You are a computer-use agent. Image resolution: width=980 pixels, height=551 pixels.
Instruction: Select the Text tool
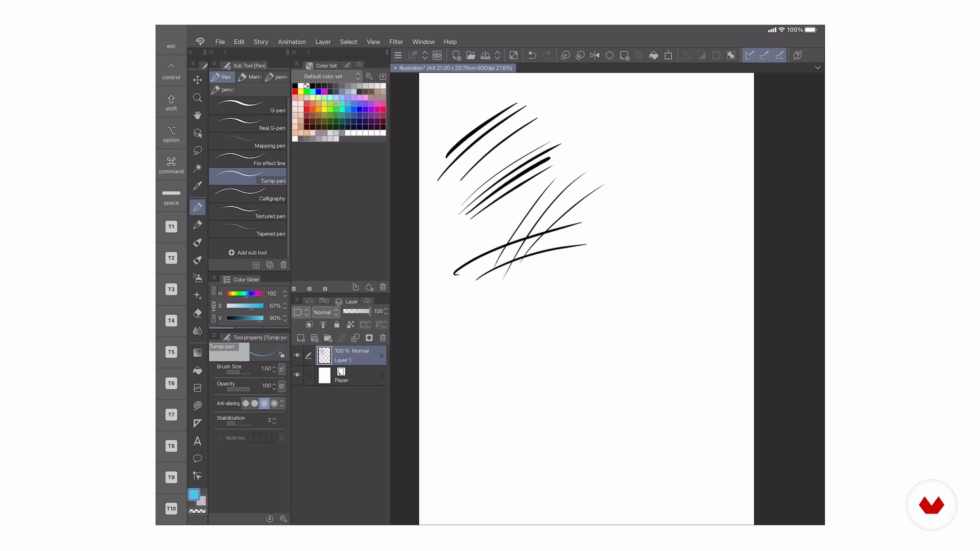coord(198,441)
